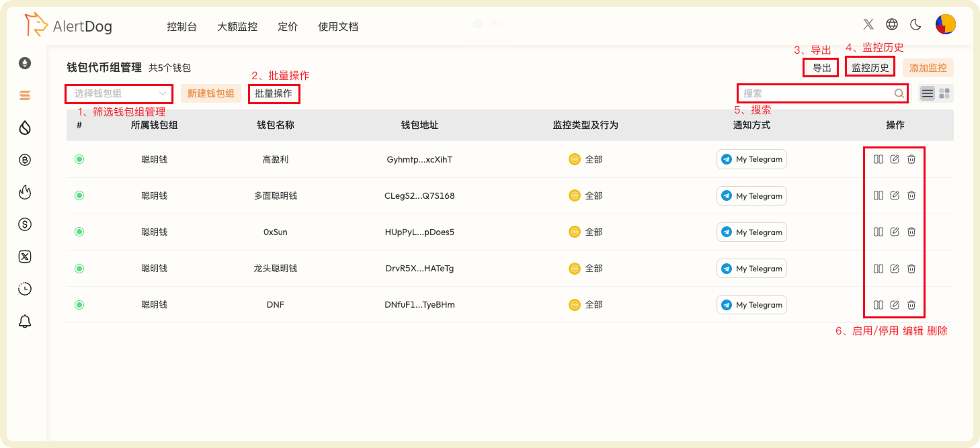Delete the DNF wallet with the trash icon
The width and height of the screenshot is (980, 448).
[x=911, y=304]
